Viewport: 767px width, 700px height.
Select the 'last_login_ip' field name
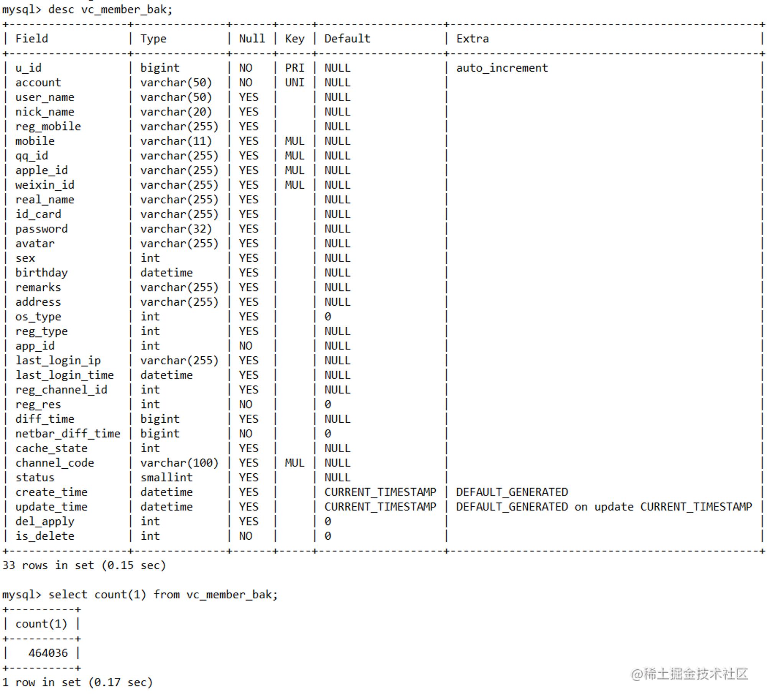[58, 361]
